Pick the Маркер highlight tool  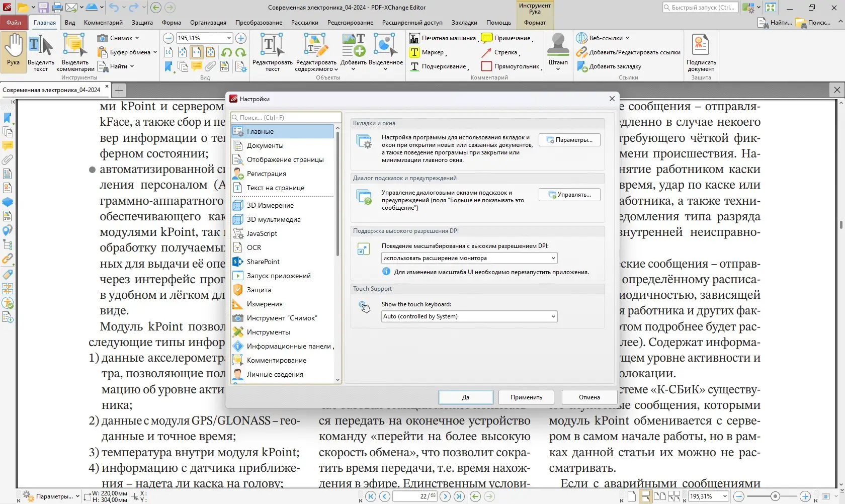click(428, 52)
